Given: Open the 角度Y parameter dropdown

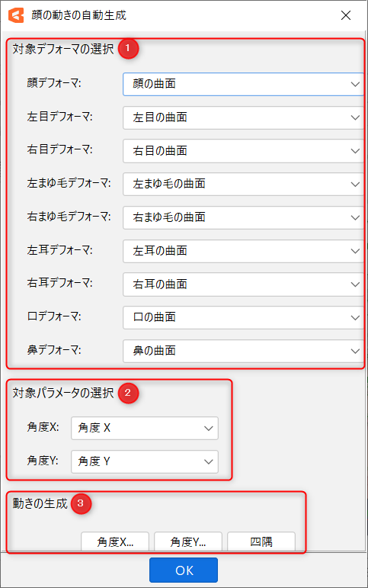Looking at the screenshot, I should click(x=145, y=461).
